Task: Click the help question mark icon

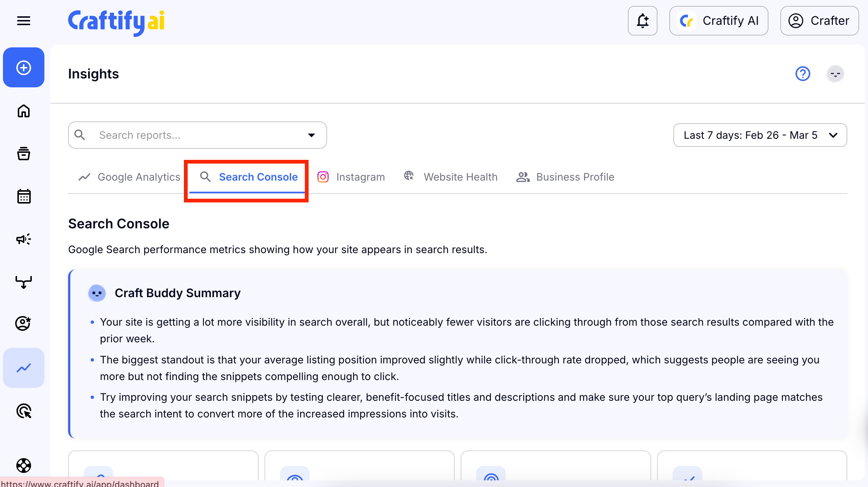Action: [x=803, y=74]
